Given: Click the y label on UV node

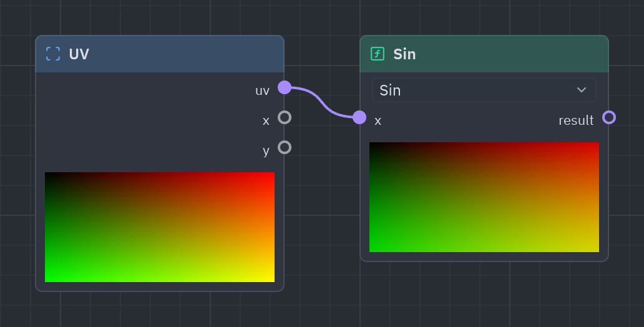Looking at the screenshot, I should click(x=266, y=151).
